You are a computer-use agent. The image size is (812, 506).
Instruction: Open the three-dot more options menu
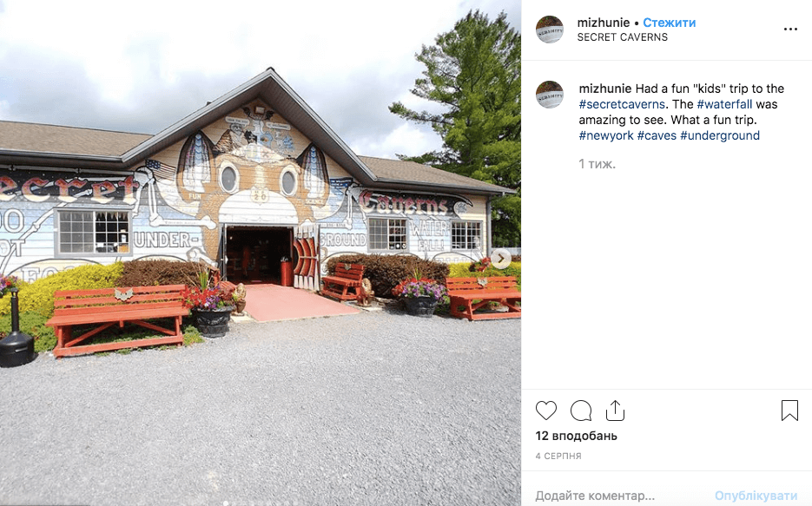(790, 29)
